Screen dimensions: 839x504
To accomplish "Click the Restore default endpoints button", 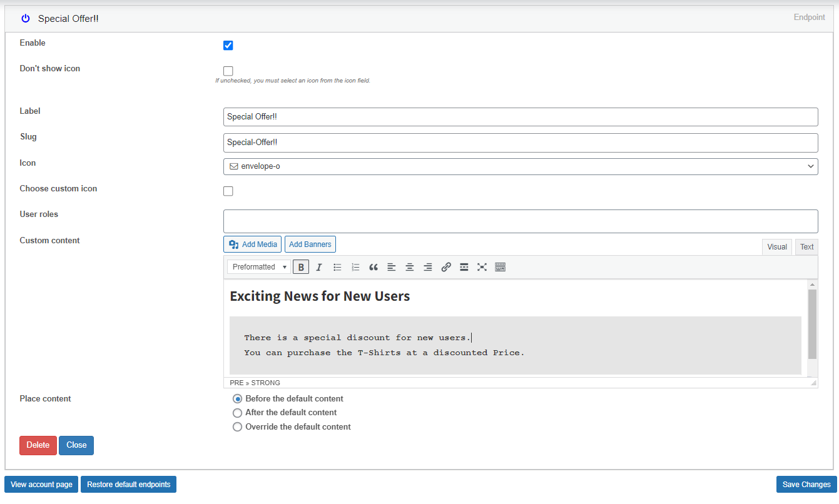I will (x=128, y=484).
